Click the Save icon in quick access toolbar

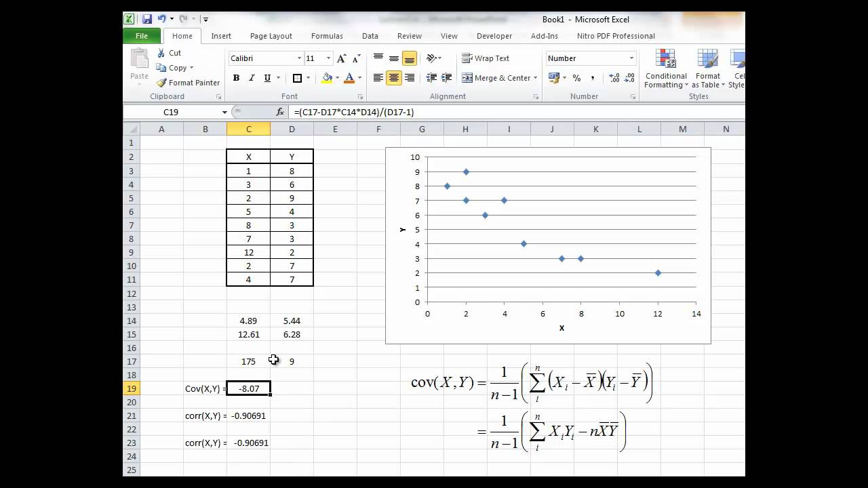click(146, 20)
